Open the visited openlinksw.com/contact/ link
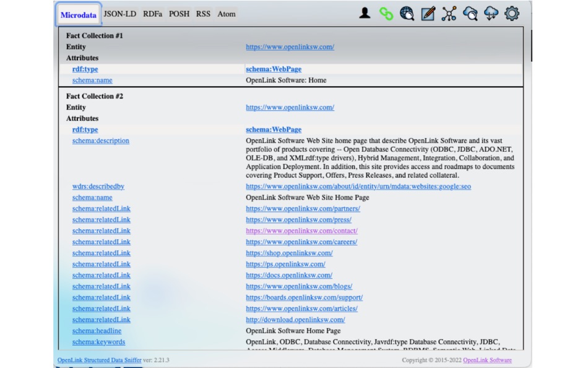Image resolution: width=588 pixels, height=368 pixels. pyautogui.click(x=301, y=230)
